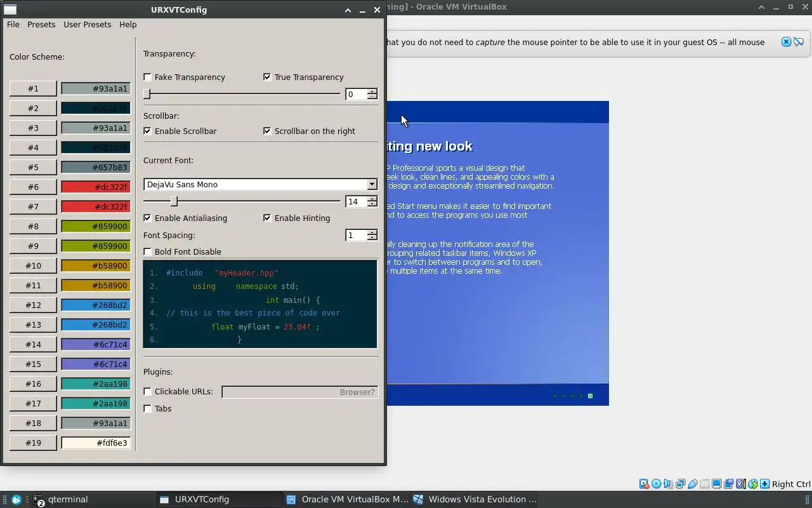Click the #16 color scheme button
Viewport: 812px width, 508px height.
point(33,384)
